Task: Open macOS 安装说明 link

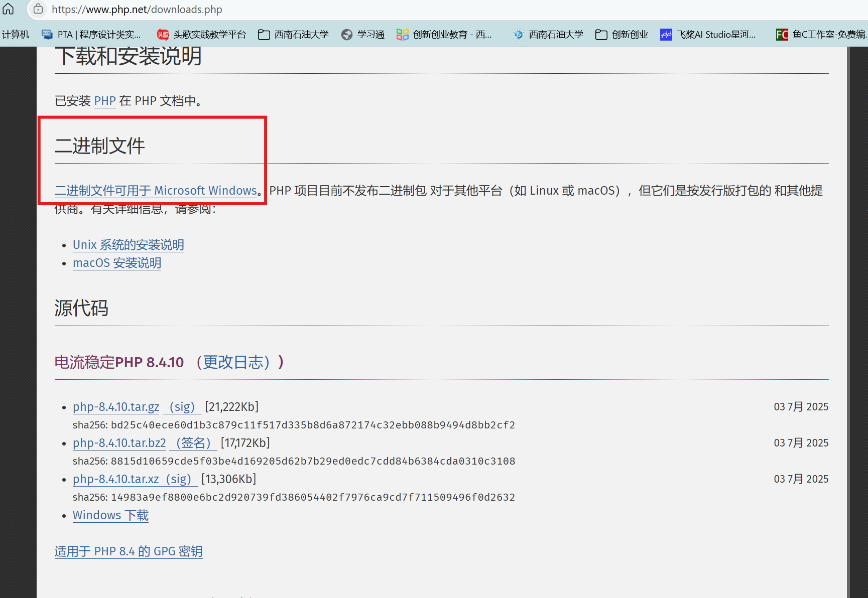Action: pos(117,263)
